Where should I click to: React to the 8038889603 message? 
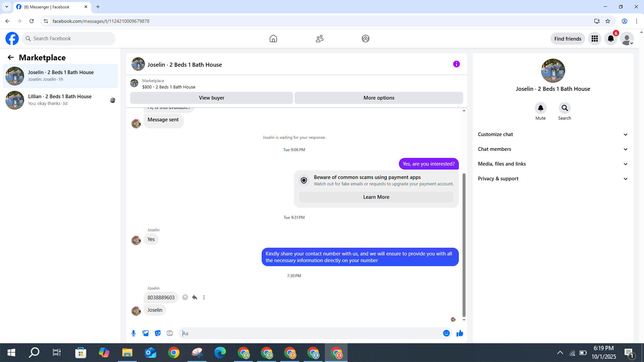point(185,297)
